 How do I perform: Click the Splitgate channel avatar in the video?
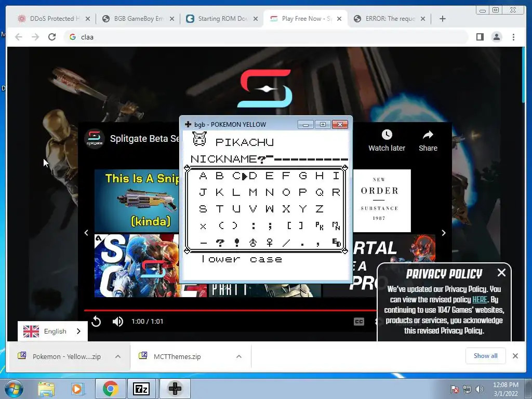(95, 139)
